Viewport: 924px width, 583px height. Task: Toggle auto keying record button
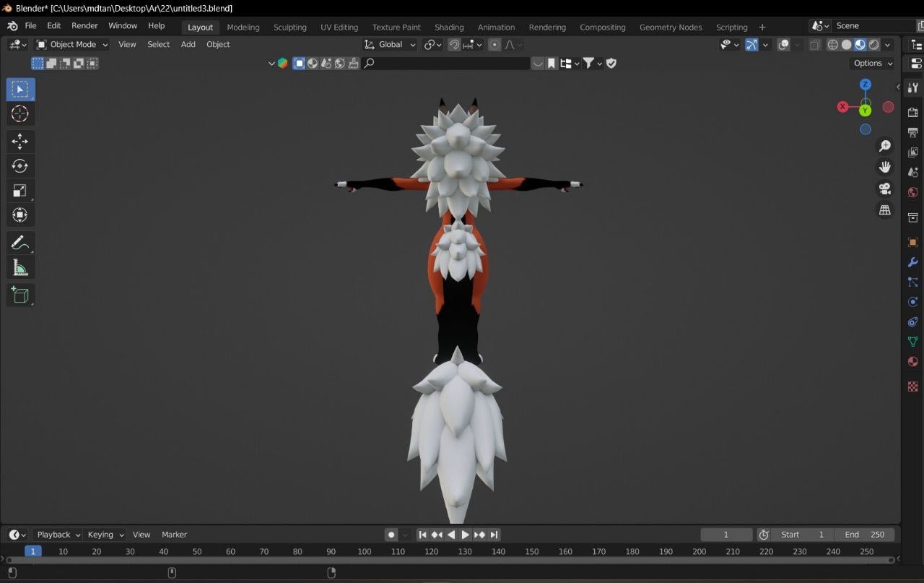click(x=391, y=535)
